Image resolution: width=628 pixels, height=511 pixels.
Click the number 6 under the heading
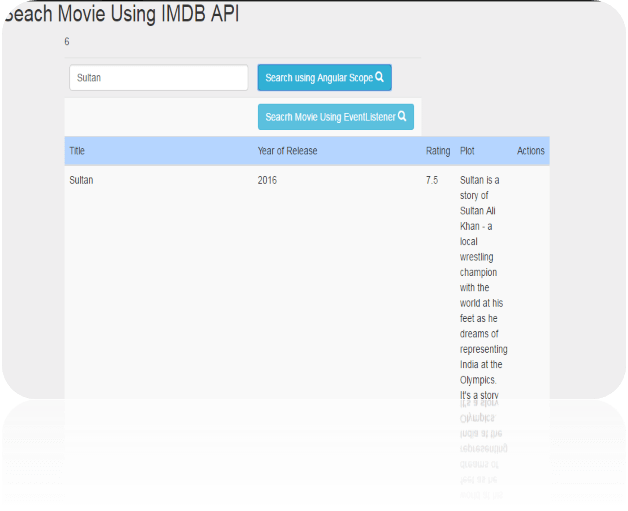coord(67,42)
